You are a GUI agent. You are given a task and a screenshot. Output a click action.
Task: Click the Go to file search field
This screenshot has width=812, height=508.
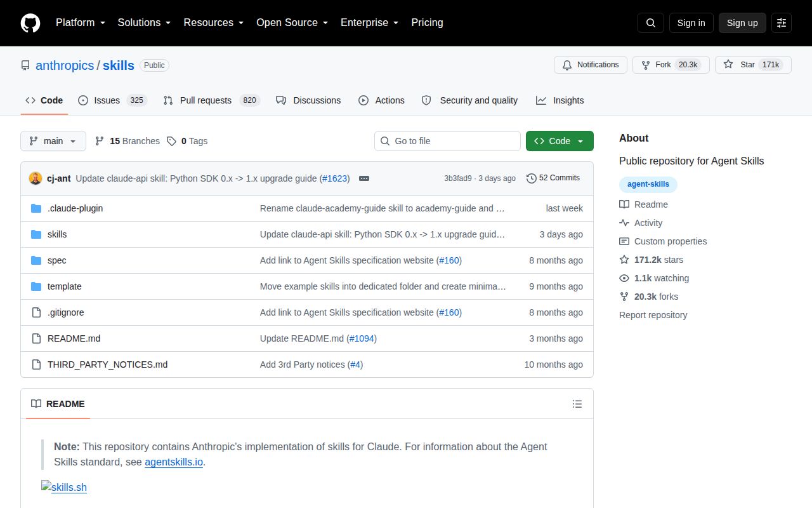click(x=447, y=141)
